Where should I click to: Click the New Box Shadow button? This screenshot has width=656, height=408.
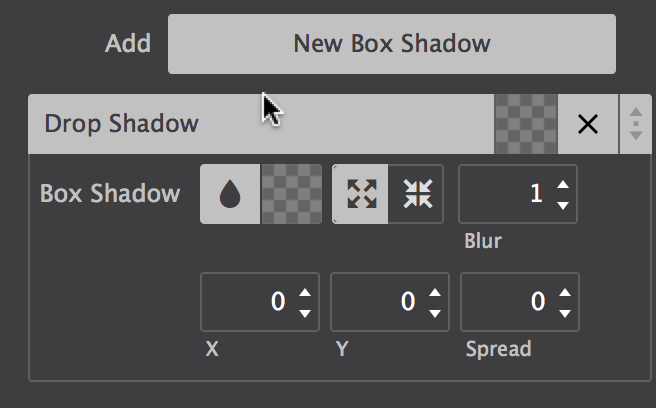391,44
